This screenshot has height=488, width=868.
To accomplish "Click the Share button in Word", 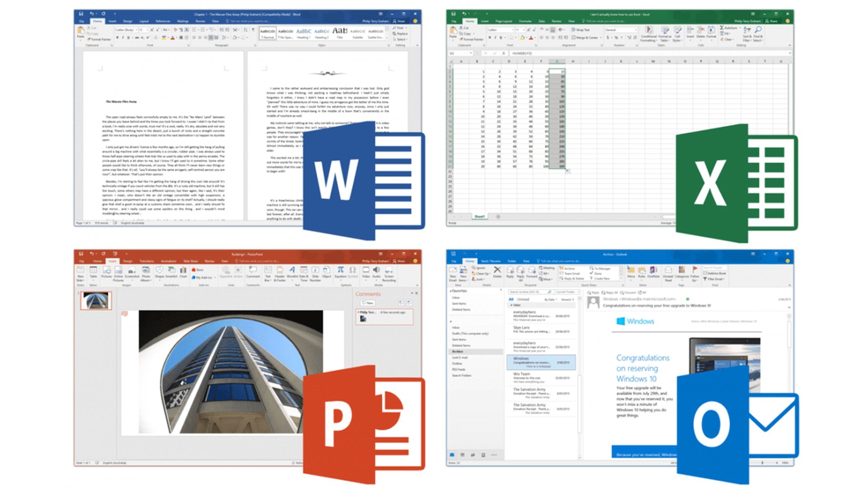I will [399, 21].
